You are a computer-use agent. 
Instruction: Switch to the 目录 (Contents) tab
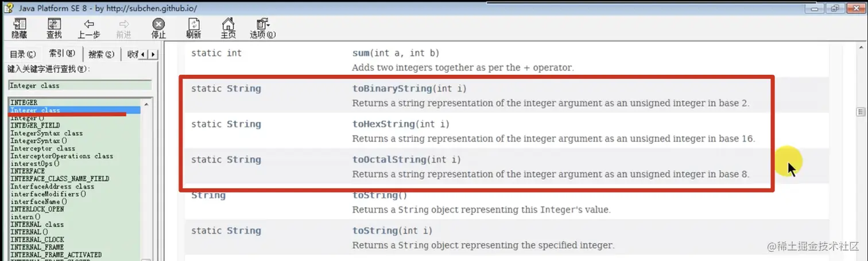coord(22,55)
